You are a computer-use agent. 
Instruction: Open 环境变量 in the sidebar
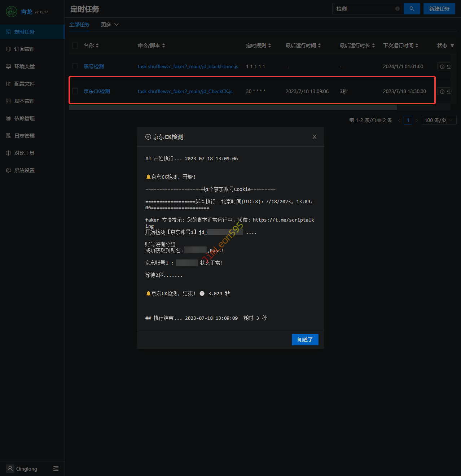click(25, 66)
